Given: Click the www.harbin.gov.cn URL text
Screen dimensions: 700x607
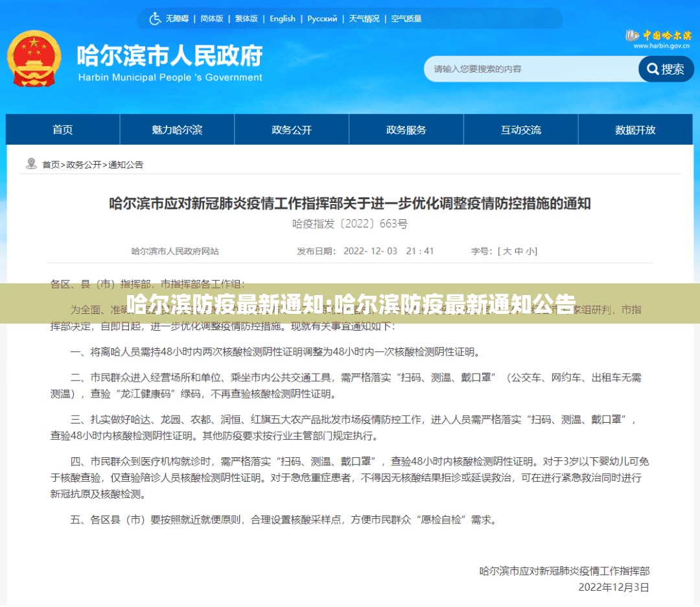Looking at the screenshot, I should coord(662,45).
